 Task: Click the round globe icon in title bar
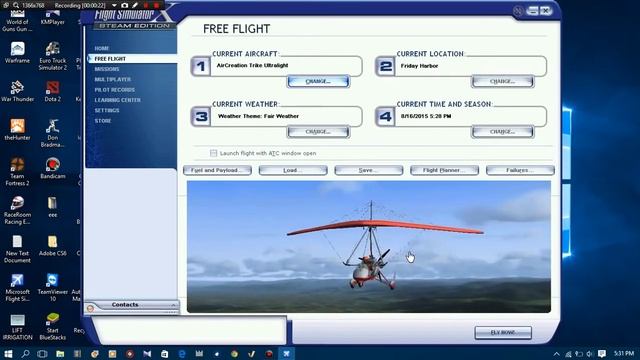point(518,11)
